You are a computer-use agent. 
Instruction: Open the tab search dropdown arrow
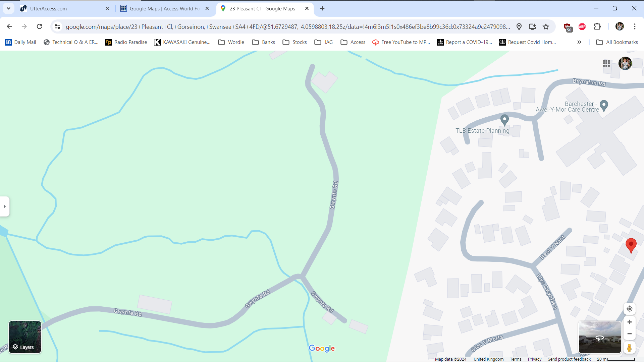[x=8, y=8]
